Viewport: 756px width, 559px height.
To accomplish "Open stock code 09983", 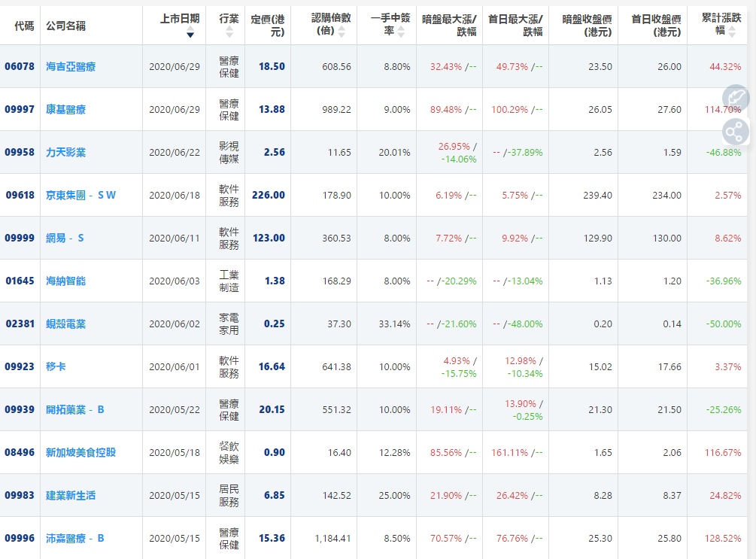I will coord(20,495).
